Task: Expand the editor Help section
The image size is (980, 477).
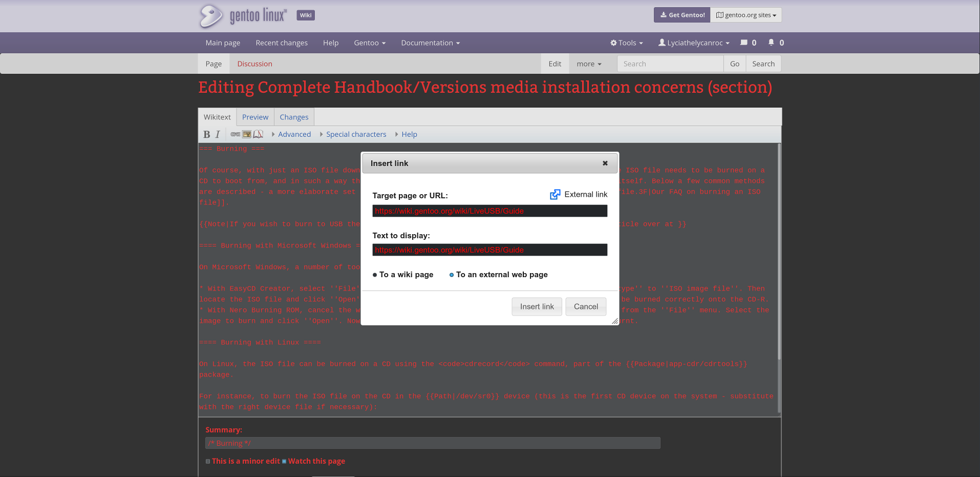Action: [x=406, y=134]
